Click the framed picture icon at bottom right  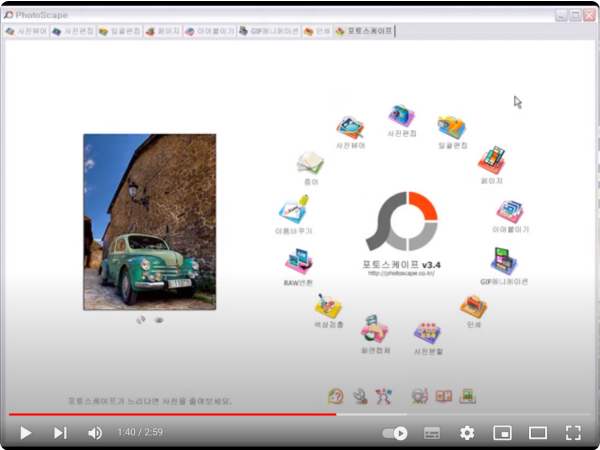[468, 396]
